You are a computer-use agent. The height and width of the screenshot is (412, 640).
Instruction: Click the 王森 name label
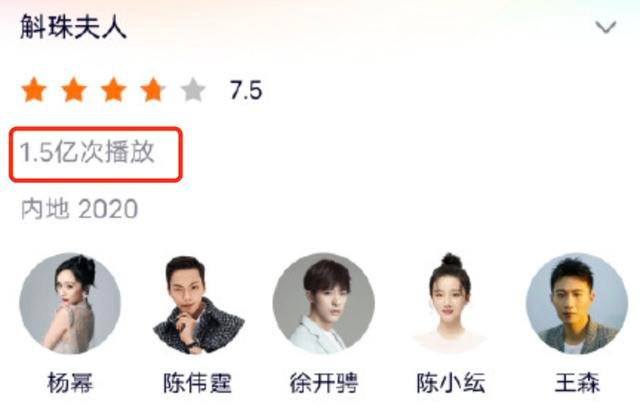pyautogui.click(x=577, y=383)
